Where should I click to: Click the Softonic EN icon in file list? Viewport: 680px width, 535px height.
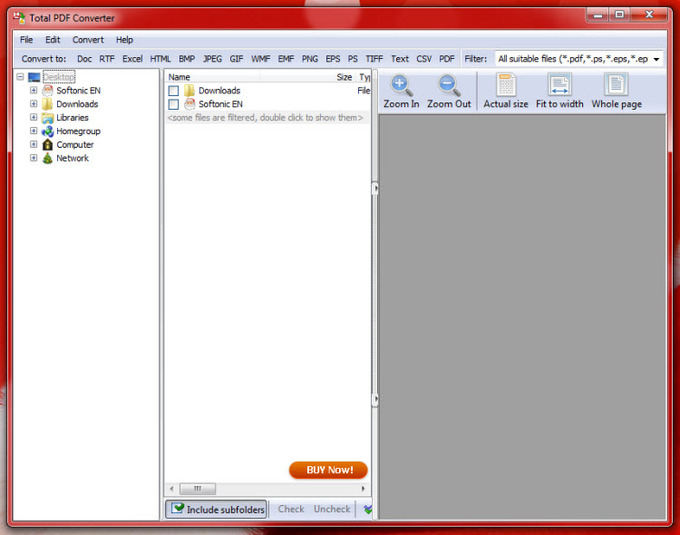[x=190, y=104]
